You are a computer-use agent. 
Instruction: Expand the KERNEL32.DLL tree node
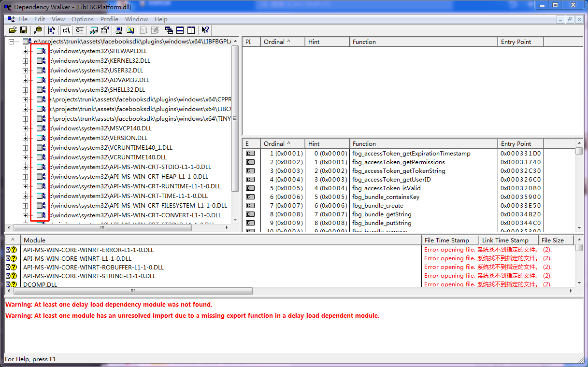[x=25, y=61]
